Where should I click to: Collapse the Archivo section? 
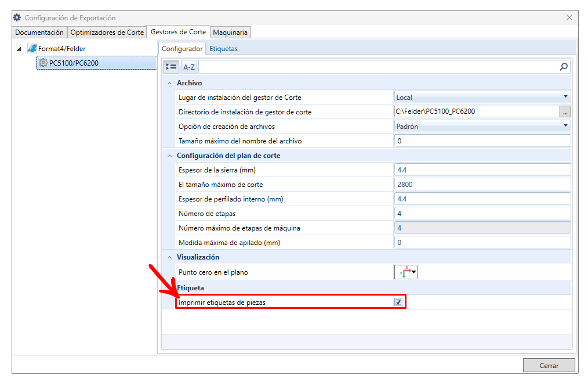tap(169, 83)
